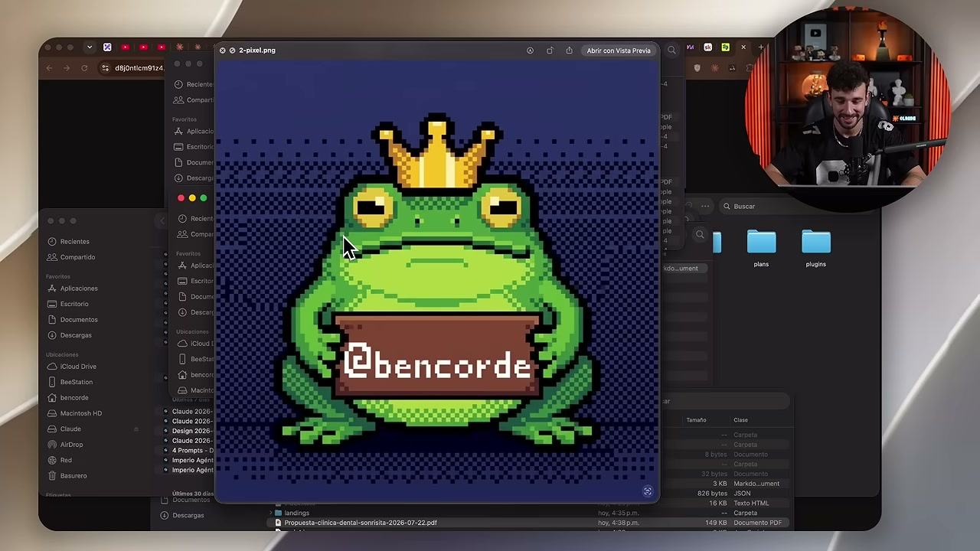980x551 pixels.
Task: Open Markup tool in Quick Look toolbar
Action: click(530, 51)
